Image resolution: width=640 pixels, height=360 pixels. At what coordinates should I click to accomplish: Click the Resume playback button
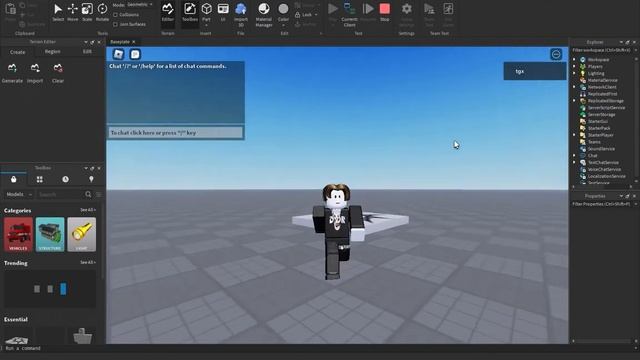tap(368, 12)
